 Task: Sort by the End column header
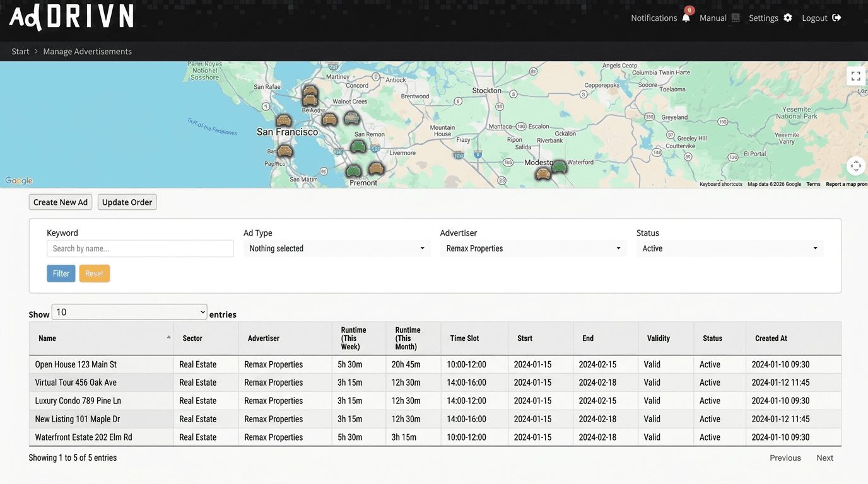[606, 338]
